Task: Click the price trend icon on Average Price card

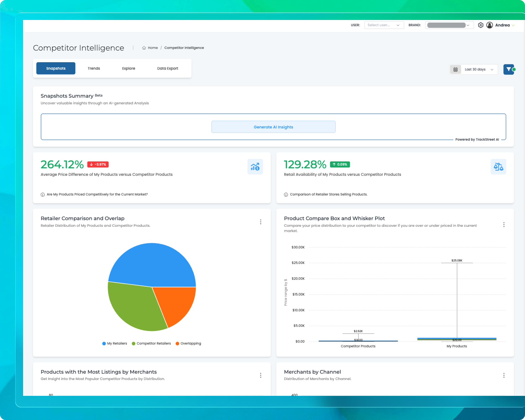Action: [x=255, y=166]
